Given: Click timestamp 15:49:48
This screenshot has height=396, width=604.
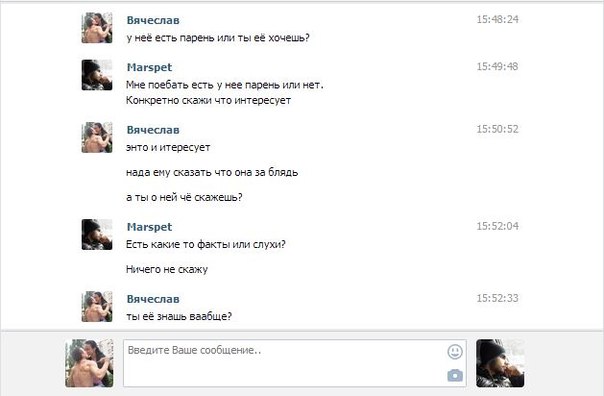Looking at the screenshot, I should click(x=497, y=67).
